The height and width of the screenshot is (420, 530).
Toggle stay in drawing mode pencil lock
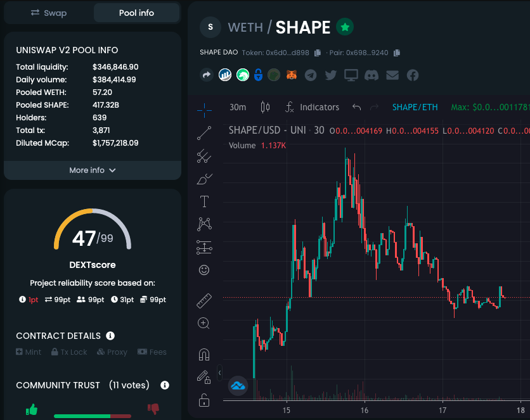coord(204,377)
